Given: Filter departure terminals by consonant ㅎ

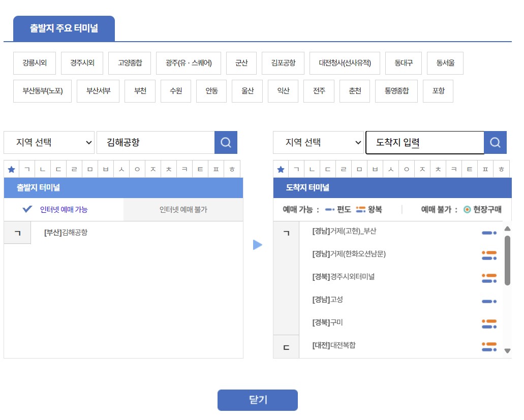Looking at the screenshot, I should click(232, 169).
